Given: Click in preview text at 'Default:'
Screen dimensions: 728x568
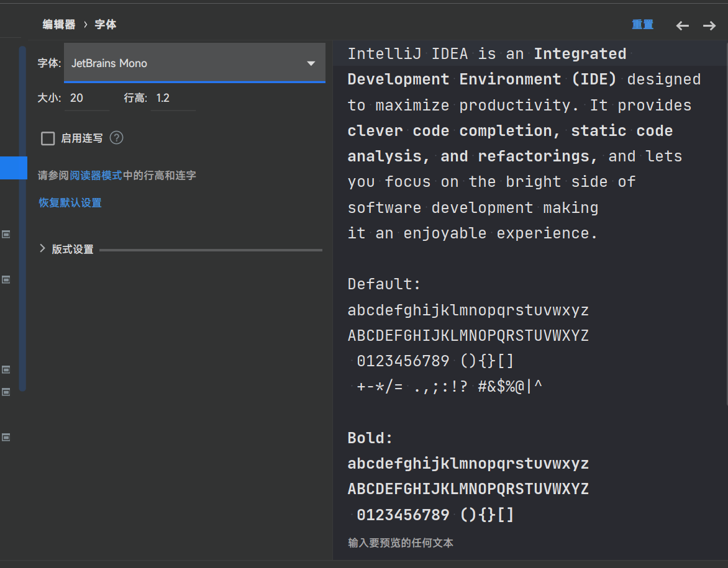Looking at the screenshot, I should point(384,284).
